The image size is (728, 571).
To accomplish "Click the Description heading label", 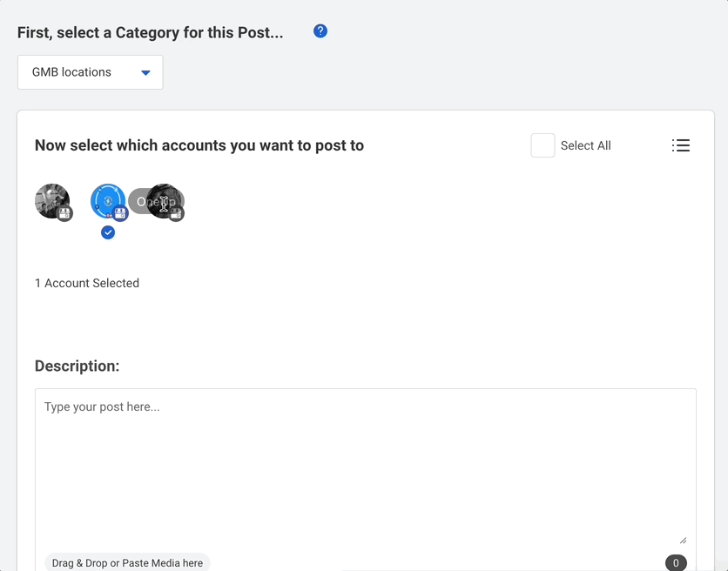I will point(78,366).
